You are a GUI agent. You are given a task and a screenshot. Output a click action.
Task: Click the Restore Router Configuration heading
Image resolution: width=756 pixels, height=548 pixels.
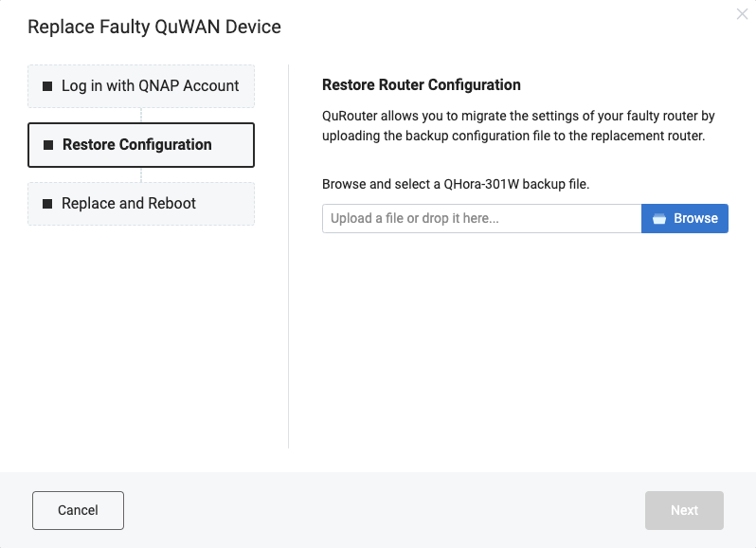[422, 85]
